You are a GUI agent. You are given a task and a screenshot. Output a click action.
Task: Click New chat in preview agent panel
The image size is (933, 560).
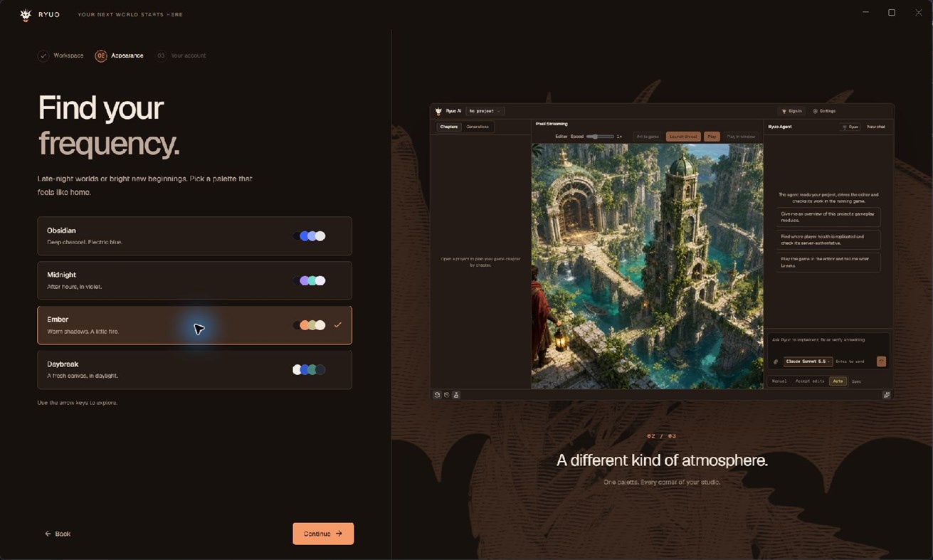876,127
